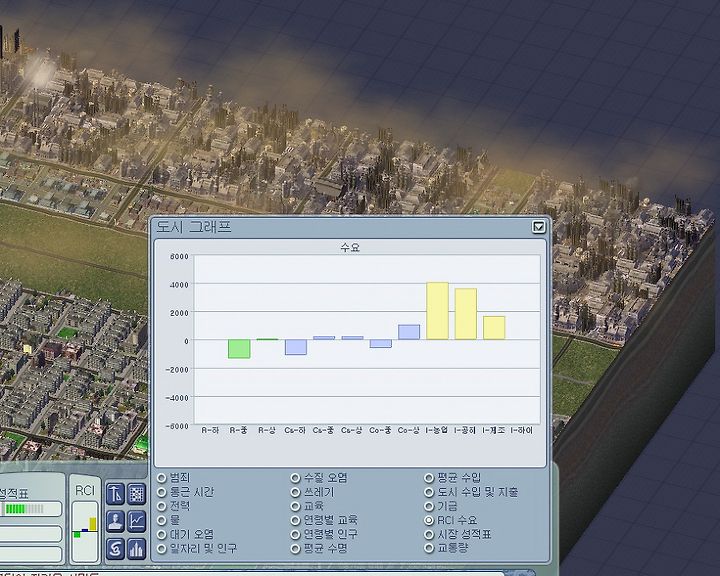Select the 연령별 인구 graph option
Image resolution: width=720 pixels, height=576 pixels.
point(295,535)
